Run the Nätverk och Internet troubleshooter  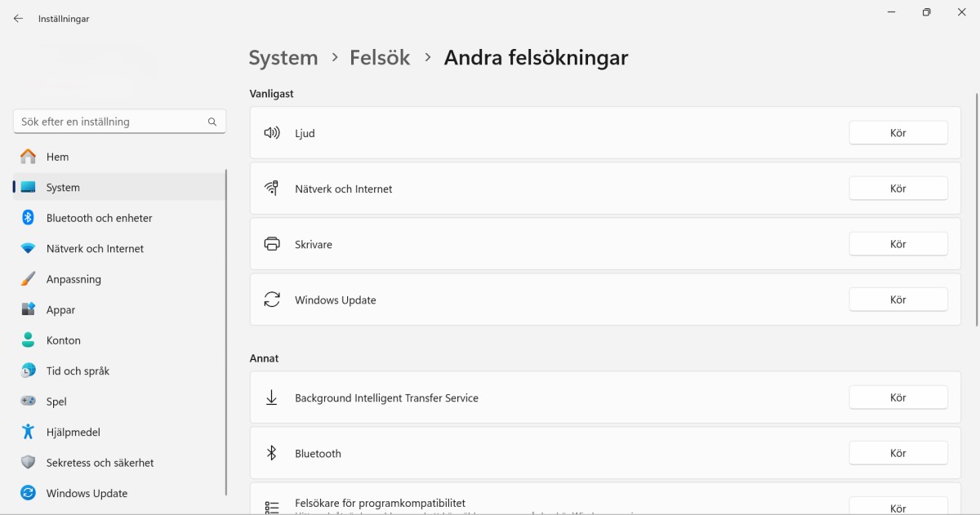898,189
